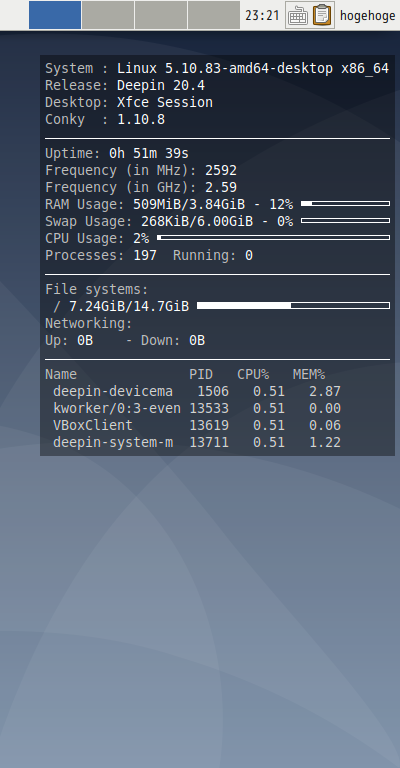400x768 pixels.
Task: Select the Networking heading
Action: point(89,324)
